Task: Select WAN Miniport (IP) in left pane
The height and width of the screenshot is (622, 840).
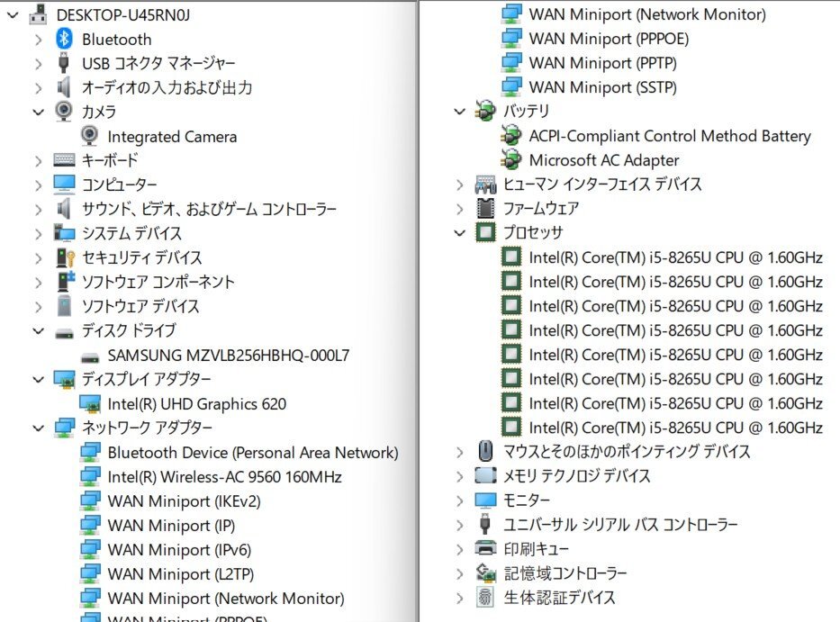Action: click(x=171, y=526)
